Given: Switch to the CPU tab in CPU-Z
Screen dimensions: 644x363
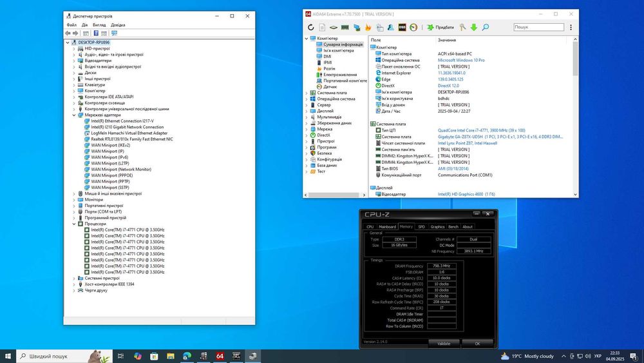Looking at the screenshot, I should click(370, 226).
